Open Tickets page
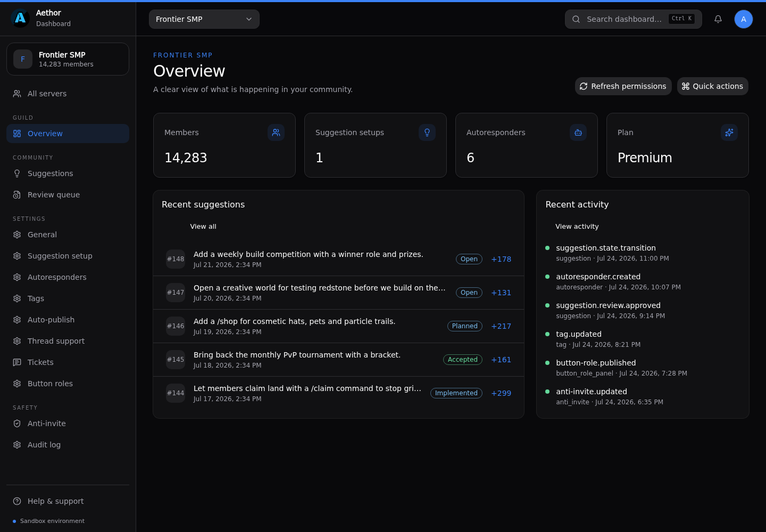The height and width of the screenshot is (532, 766). coord(68,362)
